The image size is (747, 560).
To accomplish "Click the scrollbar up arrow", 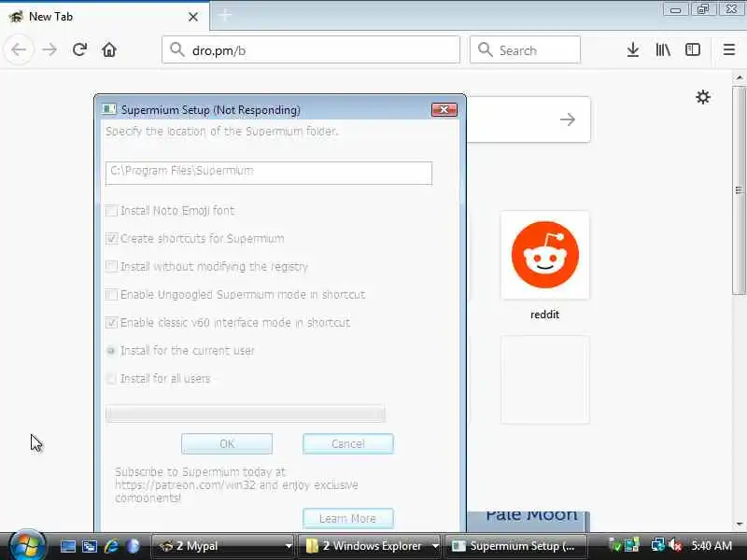I will pos(739,77).
